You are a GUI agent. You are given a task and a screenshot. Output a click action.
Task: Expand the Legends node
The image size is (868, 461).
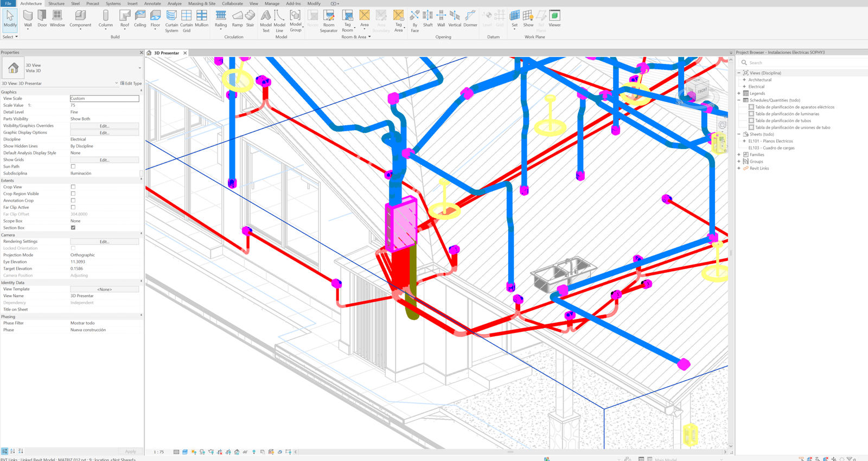point(739,93)
